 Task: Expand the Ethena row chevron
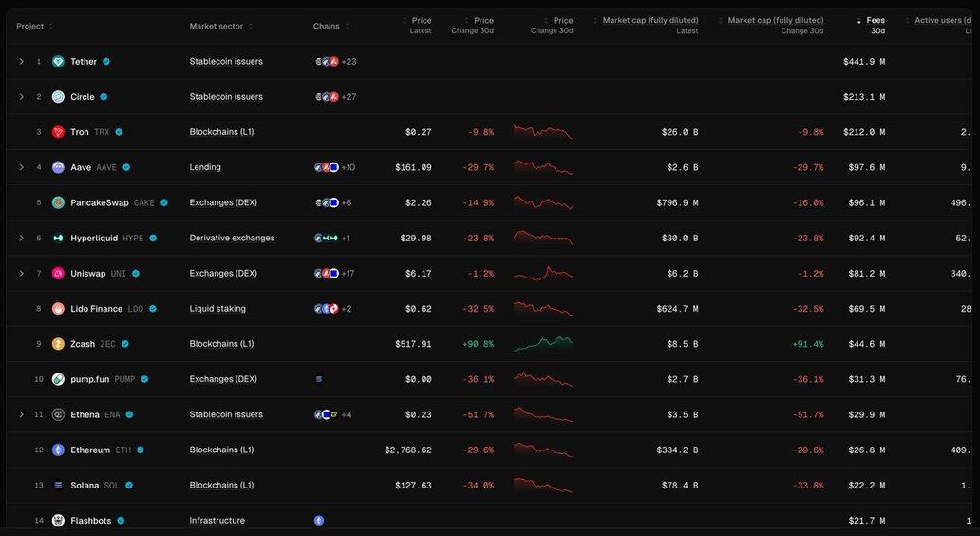click(21, 414)
